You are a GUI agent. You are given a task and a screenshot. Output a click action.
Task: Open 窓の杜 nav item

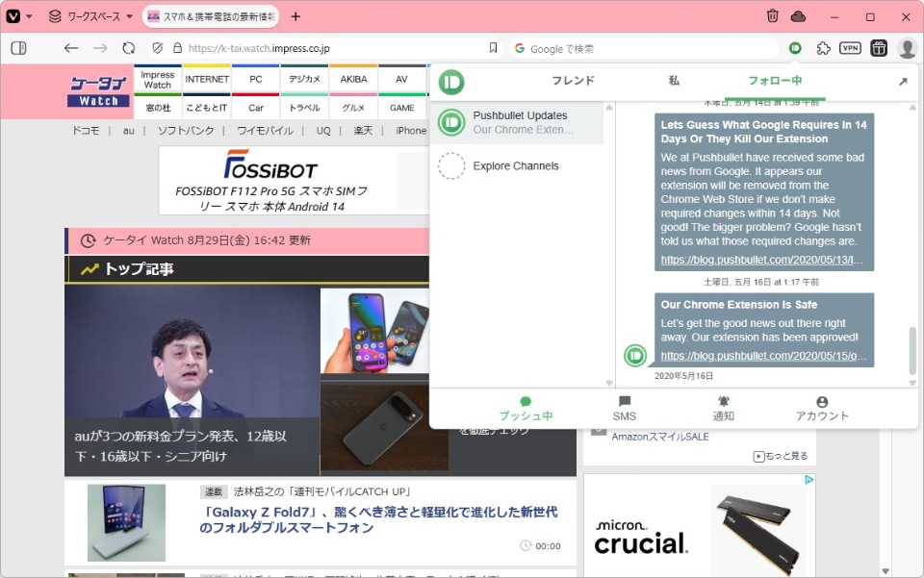coord(157,108)
